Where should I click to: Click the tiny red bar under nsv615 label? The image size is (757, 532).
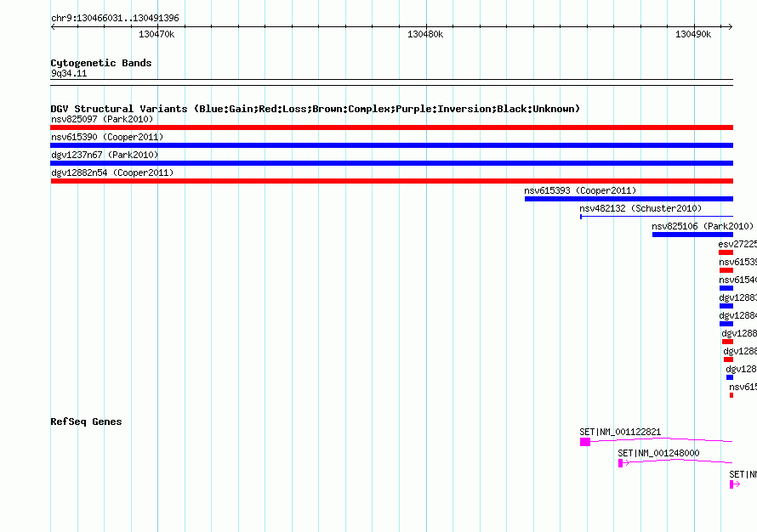731,395
